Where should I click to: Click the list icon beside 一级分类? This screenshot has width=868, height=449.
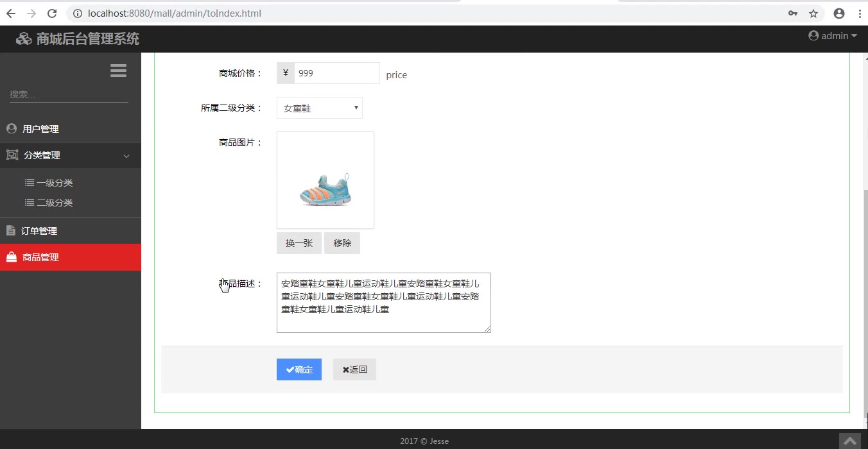coord(30,182)
